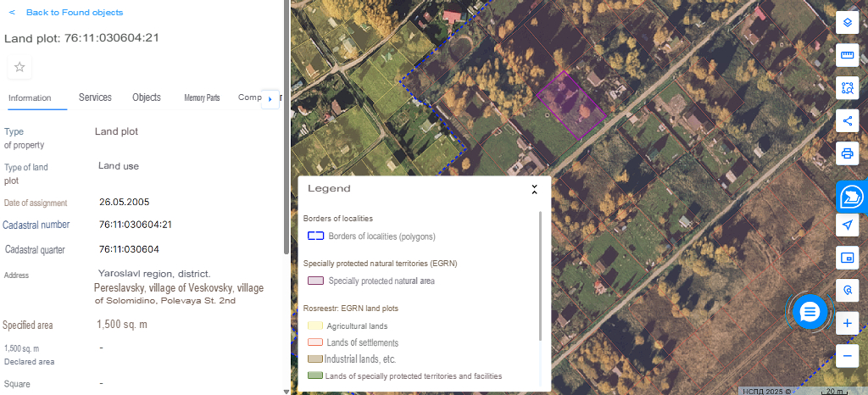Open the Memory Parts tab
This screenshot has width=868, height=395.
202,98
